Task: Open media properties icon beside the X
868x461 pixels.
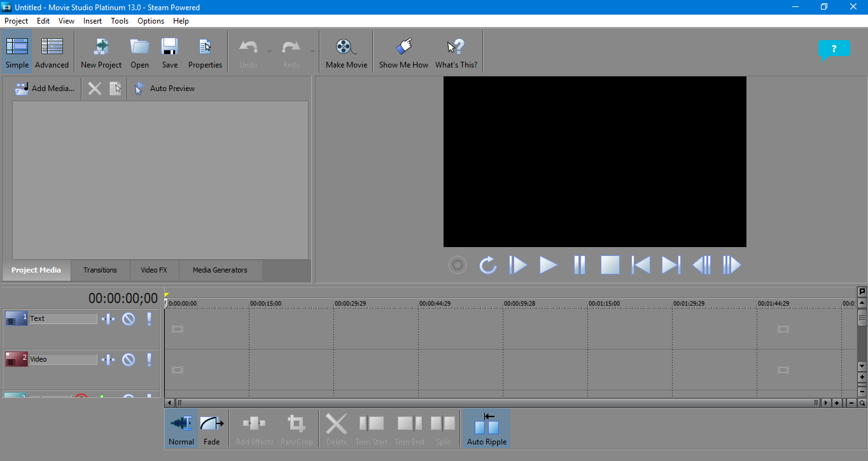Action: pos(115,89)
